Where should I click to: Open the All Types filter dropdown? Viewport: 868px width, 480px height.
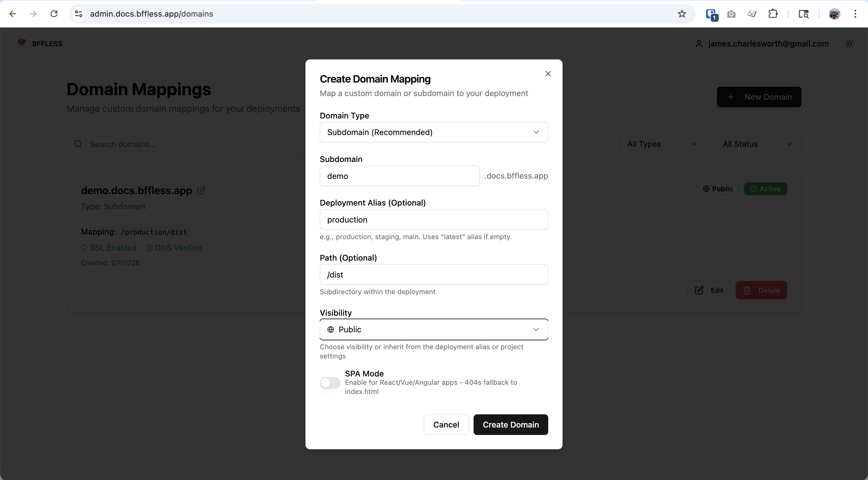click(x=662, y=144)
